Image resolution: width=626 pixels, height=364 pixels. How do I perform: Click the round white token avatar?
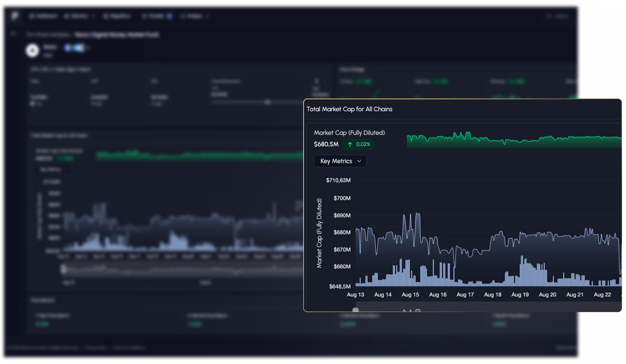[x=32, y=50]
